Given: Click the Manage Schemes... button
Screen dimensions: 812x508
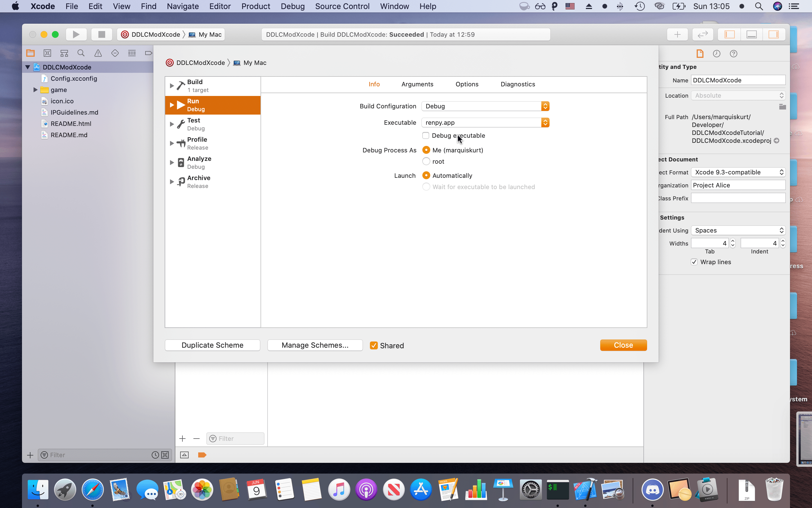Looking at the screenshot, I should [x=315, y=345].
